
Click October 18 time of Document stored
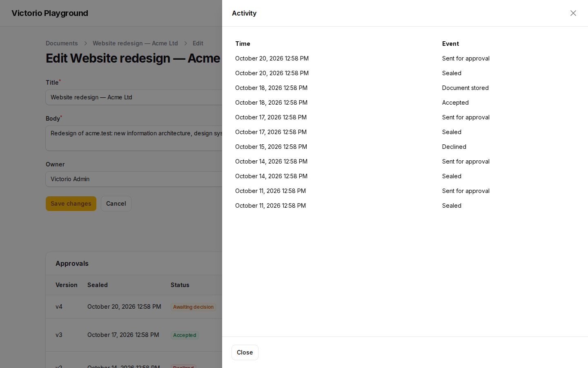click(271, 88)
